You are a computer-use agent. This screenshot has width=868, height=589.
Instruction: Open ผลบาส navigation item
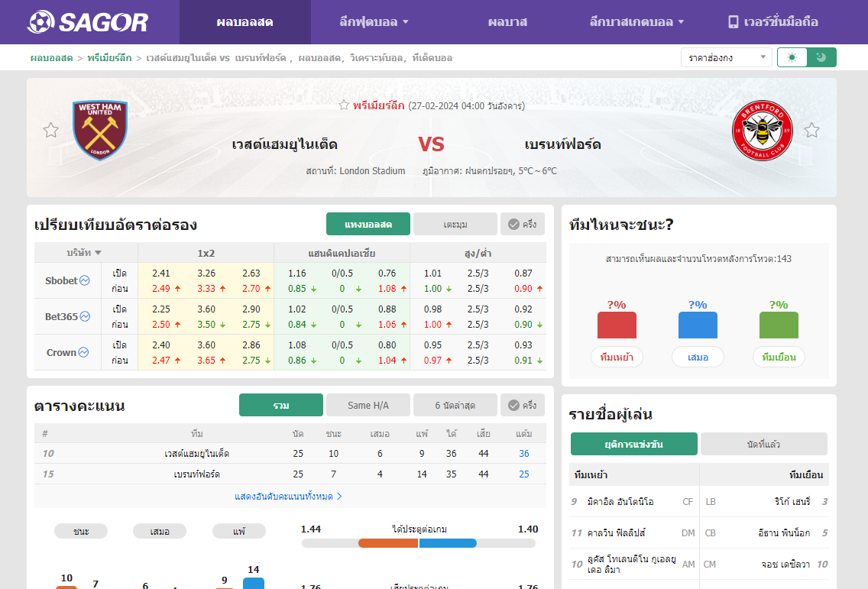pyautogui.click(x=507, y=22)
